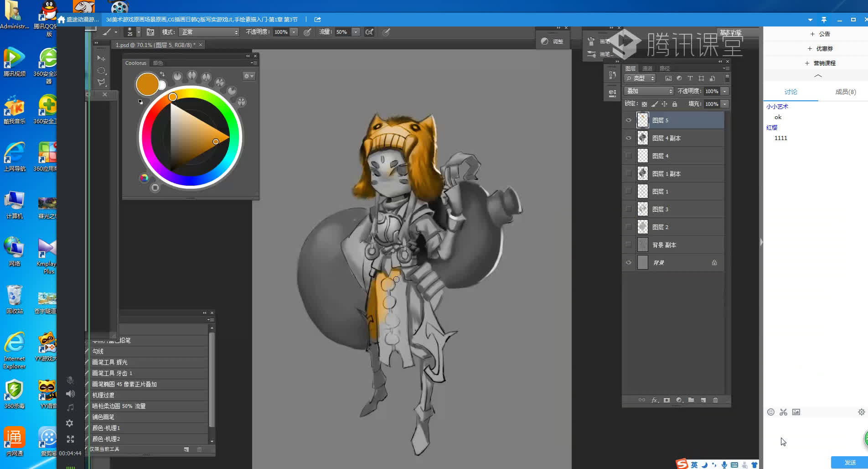Viewport: 868px width, 469px height.
Task: Insert image into chat
Action: 796,412
